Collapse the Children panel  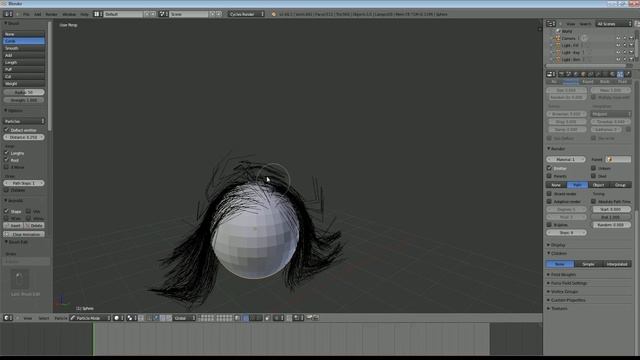558,253
